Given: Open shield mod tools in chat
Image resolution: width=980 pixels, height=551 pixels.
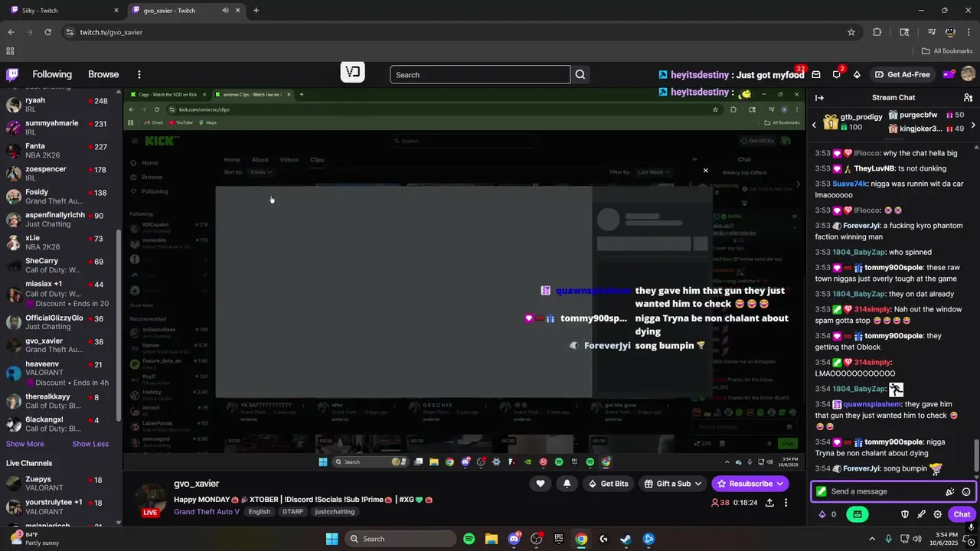Looking at the screenshot, I should 905,514.
